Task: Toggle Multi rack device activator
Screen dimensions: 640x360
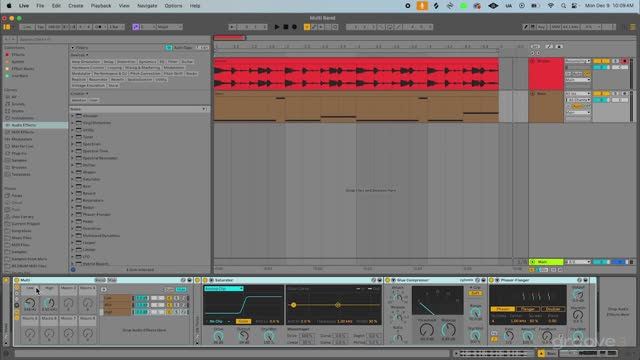Action: (17, 280)
